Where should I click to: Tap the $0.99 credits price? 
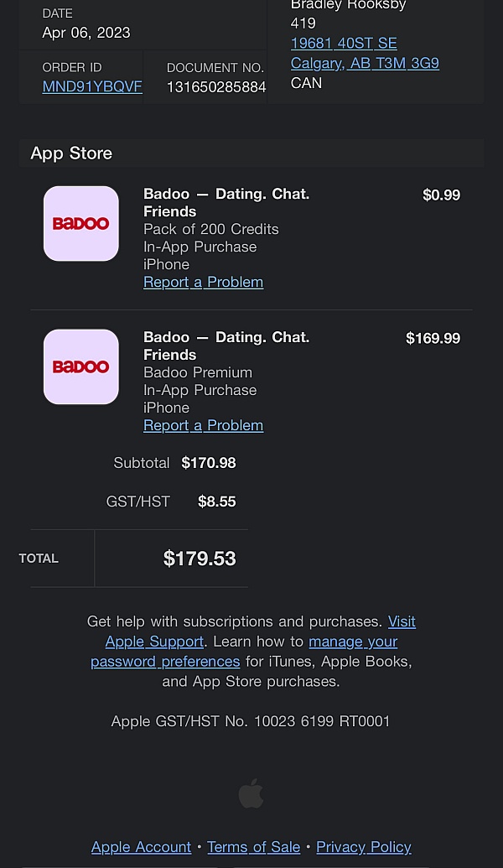point(441,195)
